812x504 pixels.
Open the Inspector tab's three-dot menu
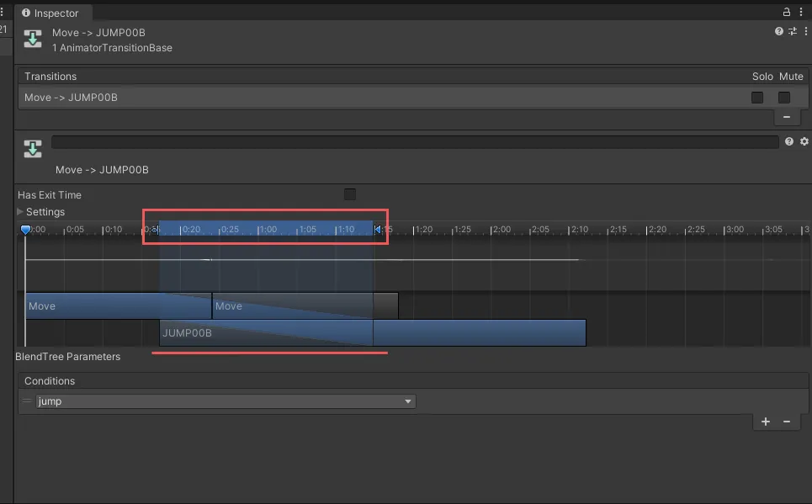pyautogui.click(x=803, y=13)
